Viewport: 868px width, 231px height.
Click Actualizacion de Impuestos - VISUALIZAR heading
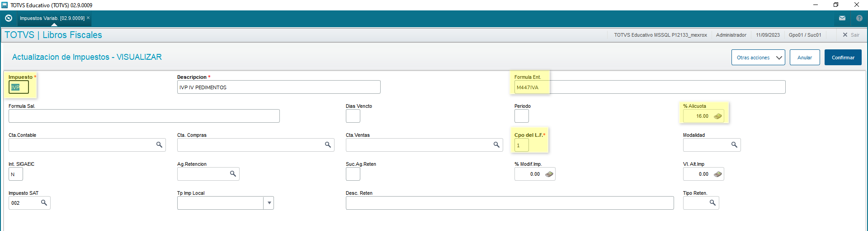click(87, 57)
